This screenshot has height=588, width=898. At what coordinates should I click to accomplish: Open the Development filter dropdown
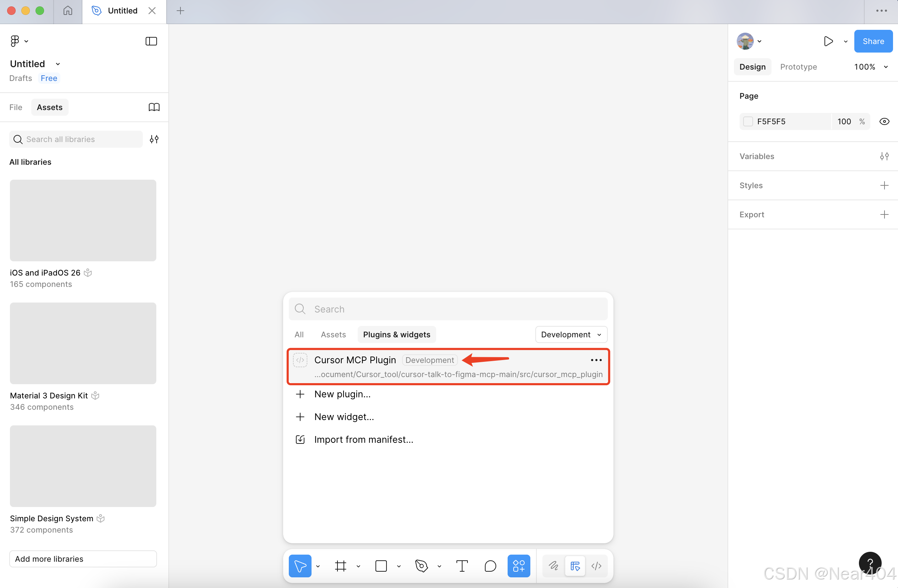tap(571, 334)
